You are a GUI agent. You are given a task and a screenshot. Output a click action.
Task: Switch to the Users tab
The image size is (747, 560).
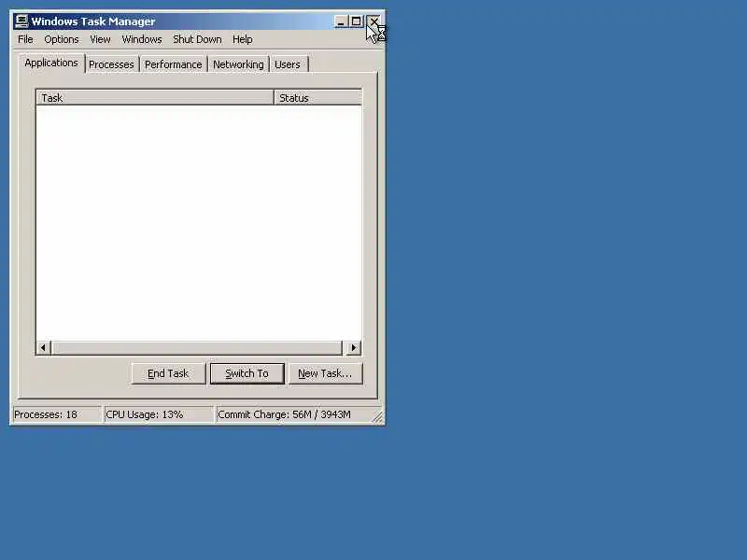coord(288,64)
